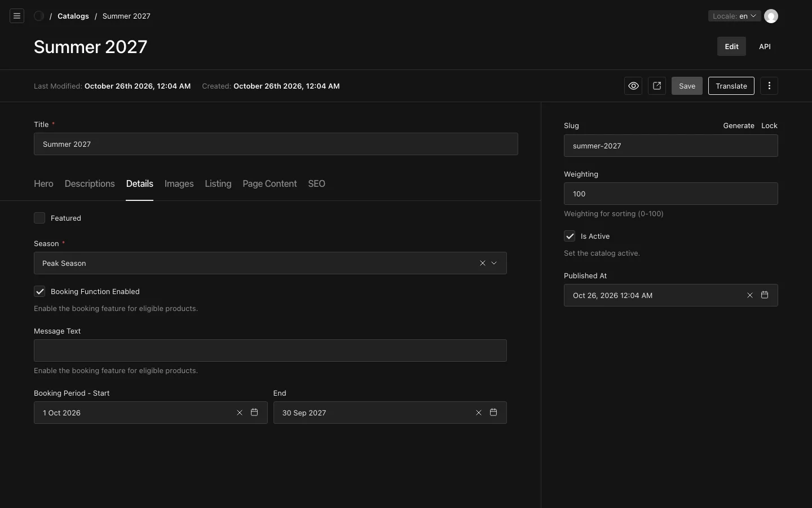Expand the Season dropdown chevron
812x508 pixels.
pyautogui.click(x=494, y=263)
